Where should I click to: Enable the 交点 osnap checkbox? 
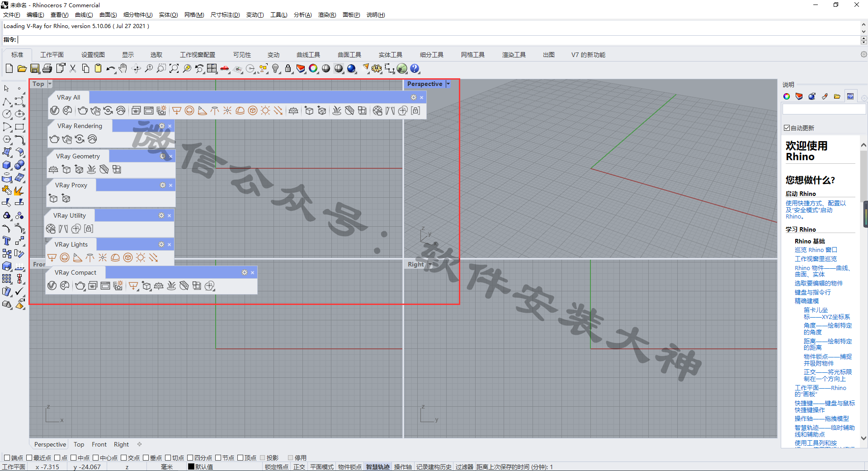coord(123,458)
